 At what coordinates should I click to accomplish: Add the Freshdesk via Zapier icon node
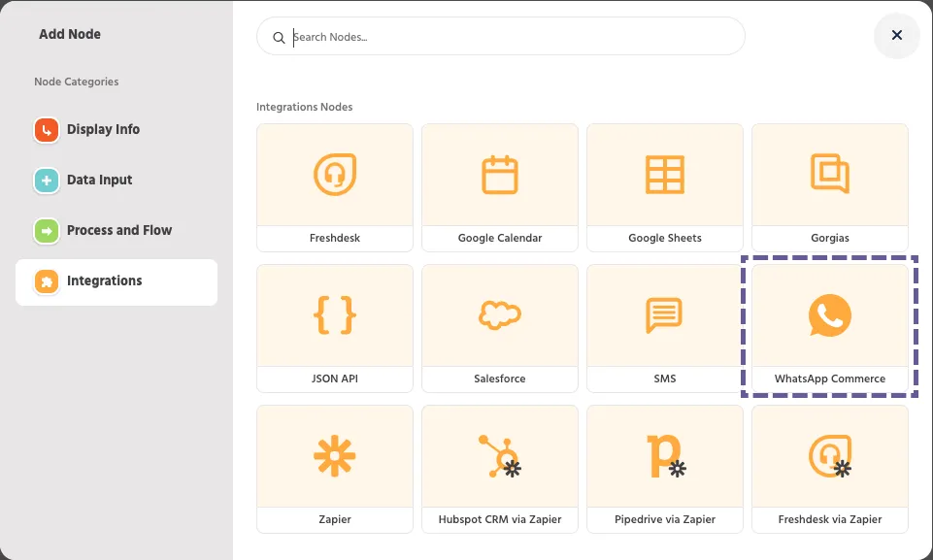[x=830, y=456]
